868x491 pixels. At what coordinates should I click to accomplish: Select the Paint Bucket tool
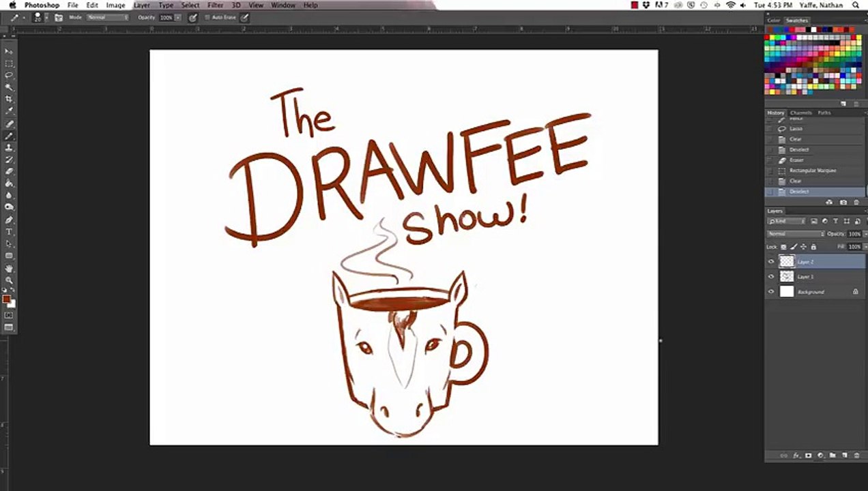tap(9, 183)
